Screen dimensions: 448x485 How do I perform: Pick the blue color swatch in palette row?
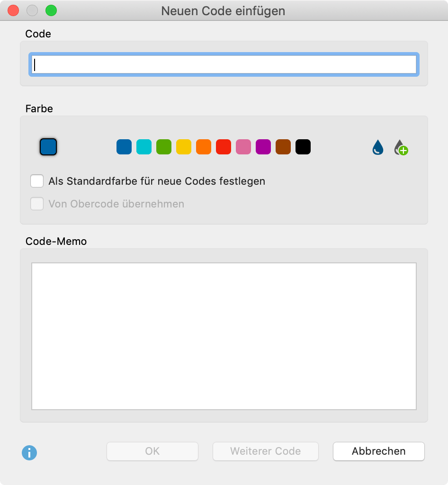[124, 147]
